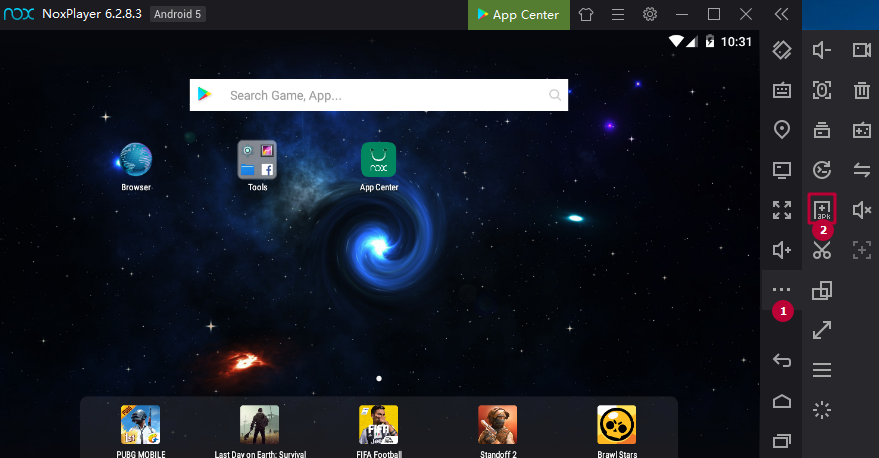Screen dimensions: 879x458
Task: Click the 10:31 clock in status bar
Action: point(736,41)
